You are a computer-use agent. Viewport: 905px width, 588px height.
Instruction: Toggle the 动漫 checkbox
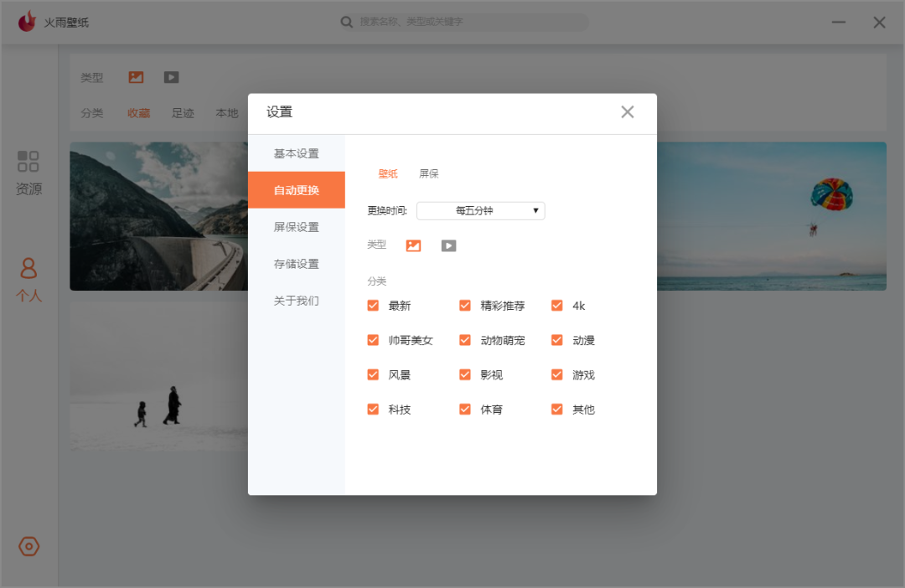tap(557, 340)
